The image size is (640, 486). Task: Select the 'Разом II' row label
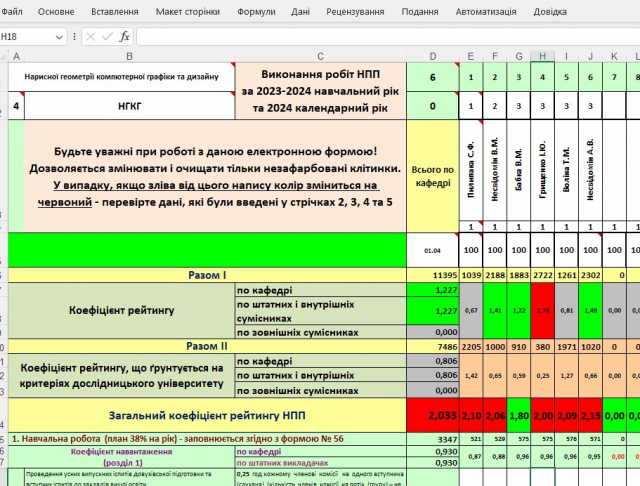207,346
